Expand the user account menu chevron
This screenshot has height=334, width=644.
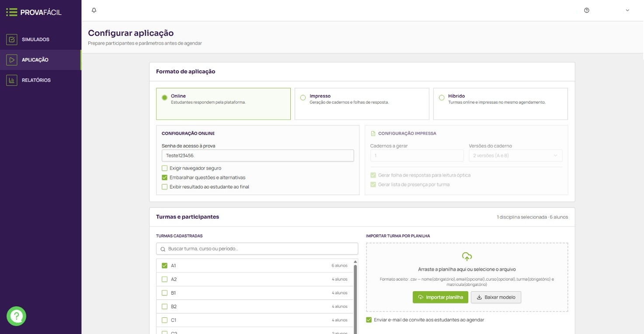coord(627,10)
